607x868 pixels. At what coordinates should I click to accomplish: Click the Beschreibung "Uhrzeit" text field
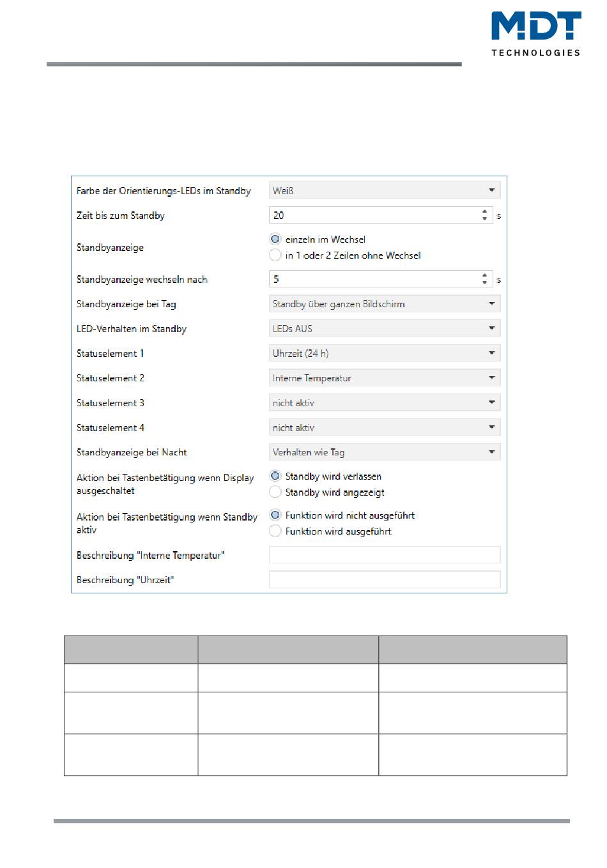tap(384, 580)
